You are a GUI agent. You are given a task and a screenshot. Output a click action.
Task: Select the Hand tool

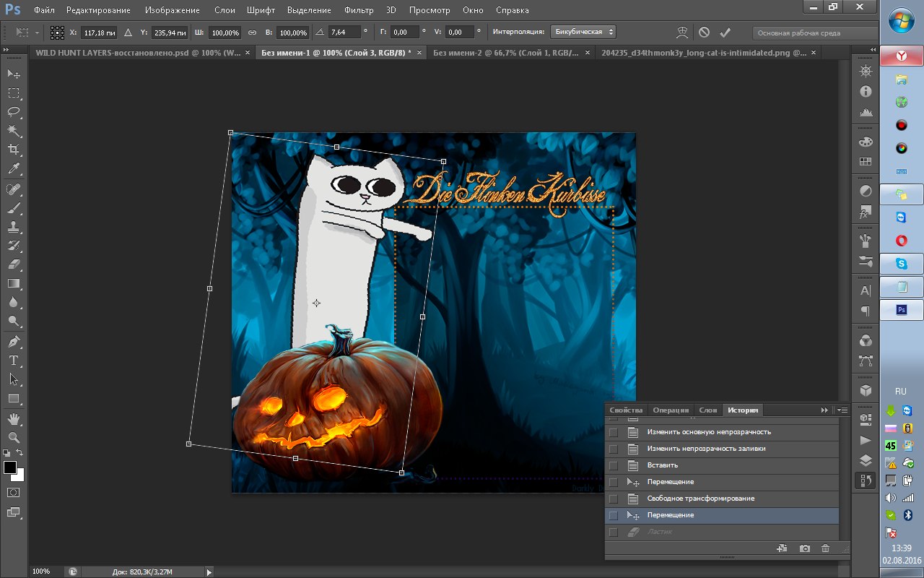tap(14, 419)
